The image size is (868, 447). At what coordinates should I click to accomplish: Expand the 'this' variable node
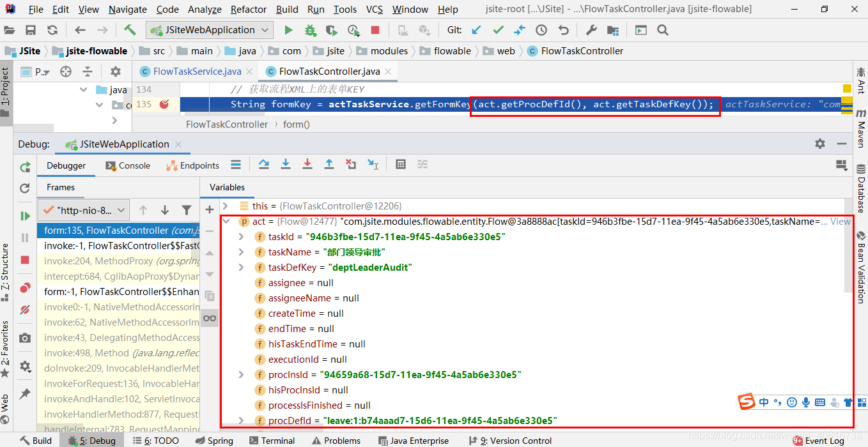225,206
